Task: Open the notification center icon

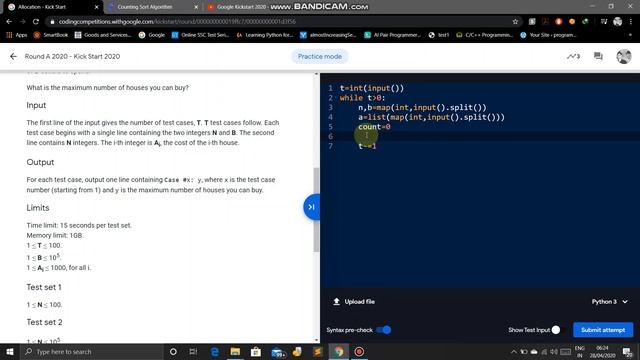Action: tap(627, 352)
